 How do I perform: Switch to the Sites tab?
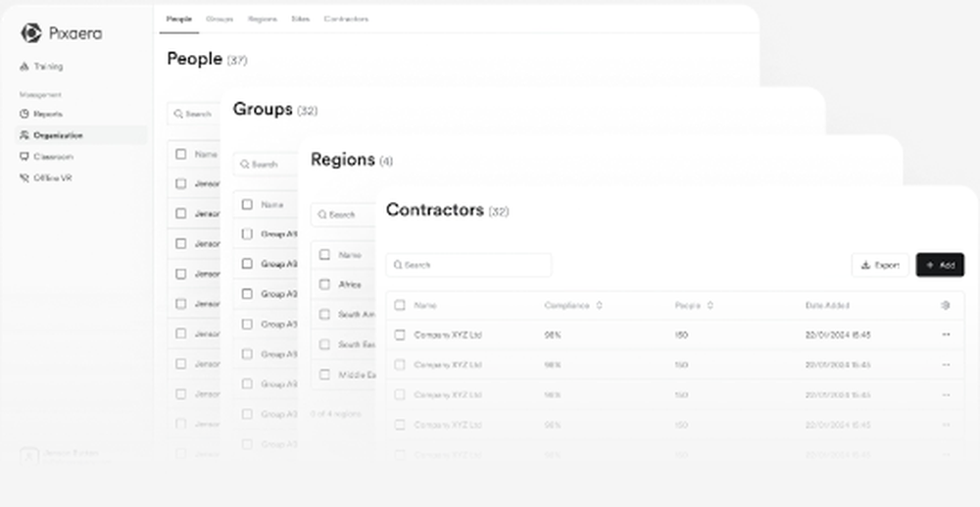(x=300, y=19)
